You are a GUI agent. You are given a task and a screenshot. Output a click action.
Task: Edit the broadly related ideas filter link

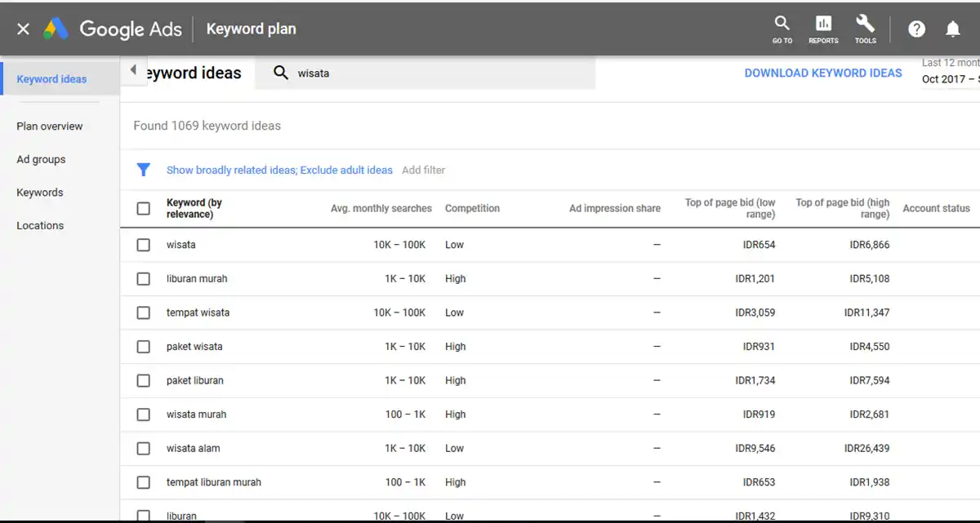click(278, 170)
